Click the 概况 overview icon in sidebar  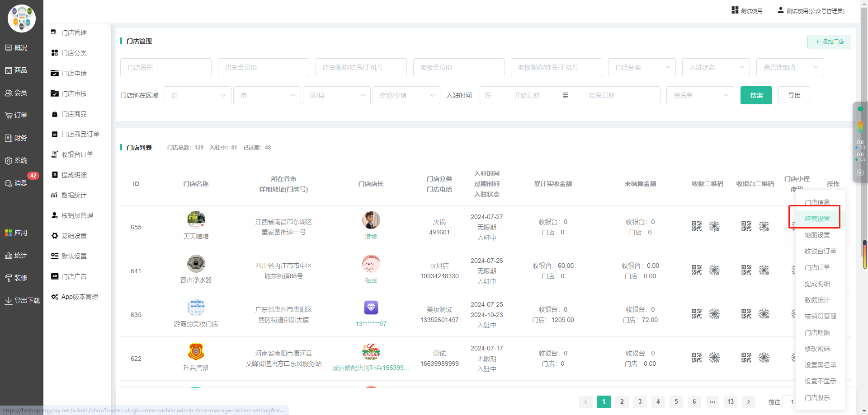point(9,48)
